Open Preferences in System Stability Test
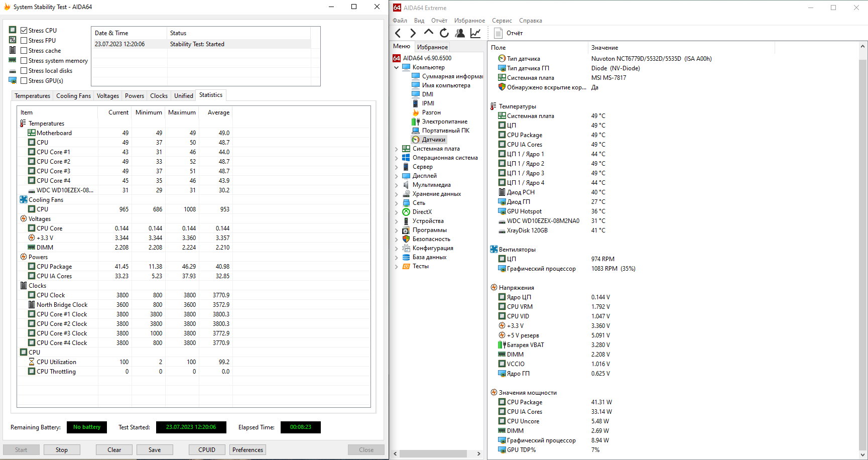 [x=247, y=450]
